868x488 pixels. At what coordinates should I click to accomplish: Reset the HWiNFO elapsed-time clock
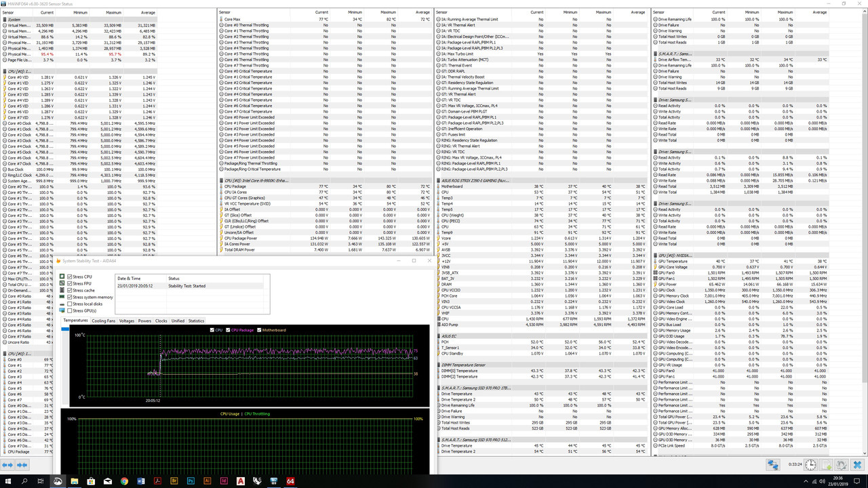tap(810, 465)
